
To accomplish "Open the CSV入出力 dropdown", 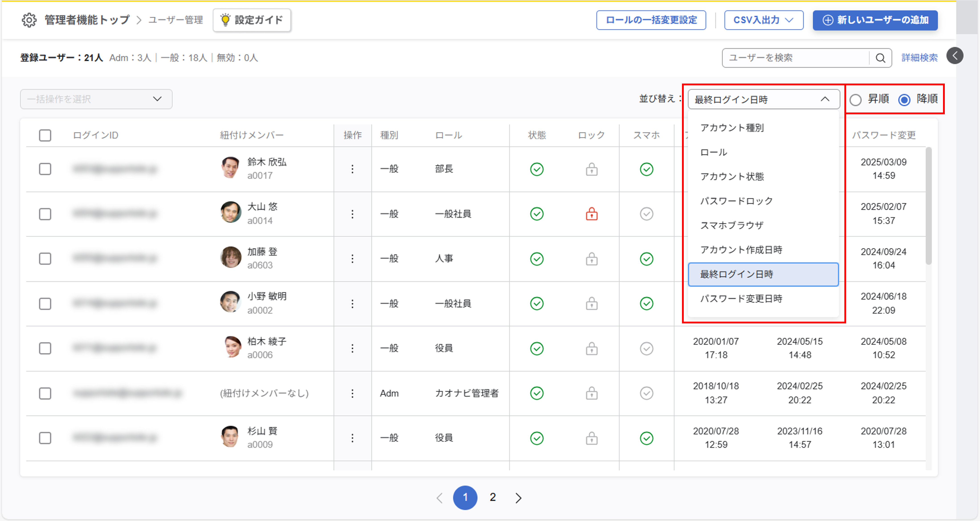I will pyautogui.click(x=764, y=20).
